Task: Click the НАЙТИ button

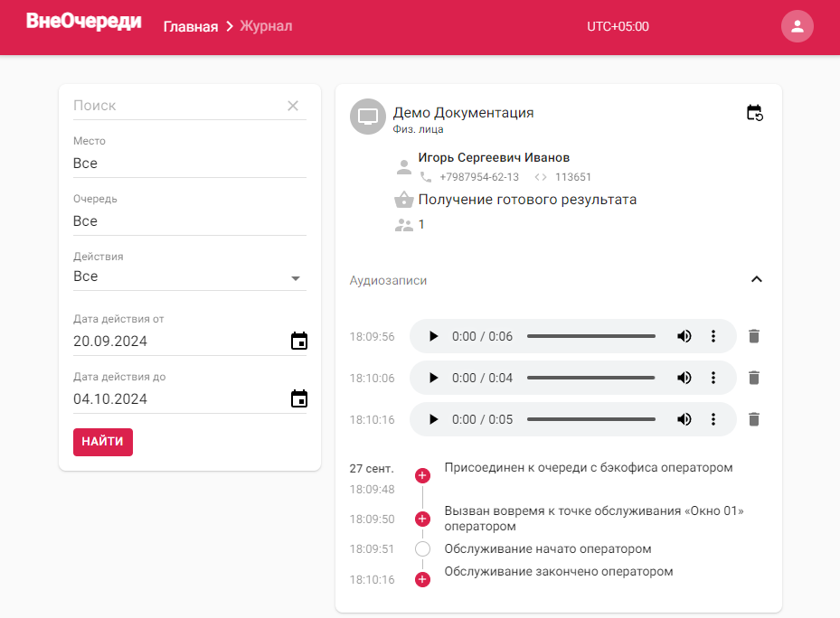Action: pyautogui.click(x=103, y=442)
